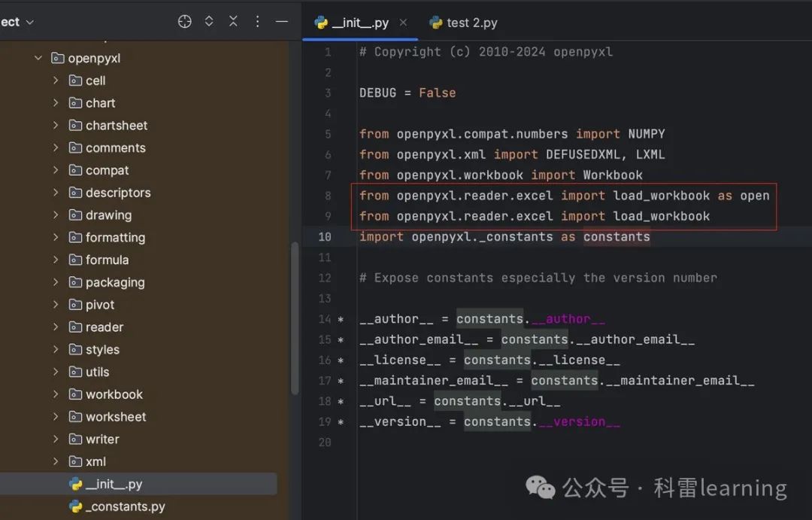Click the styles folder icon
The width and height of the screenshot is (812, 520).
pyautogui.click(x=75, y=349)
